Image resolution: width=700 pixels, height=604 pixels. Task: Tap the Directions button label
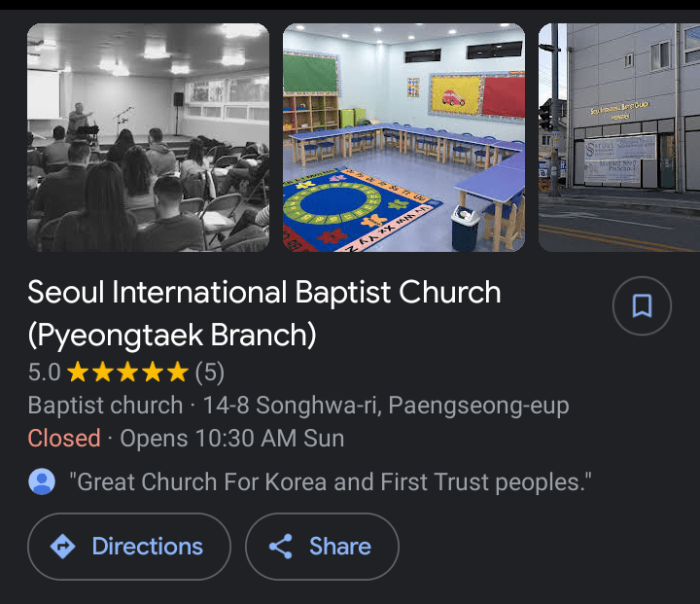148,547
